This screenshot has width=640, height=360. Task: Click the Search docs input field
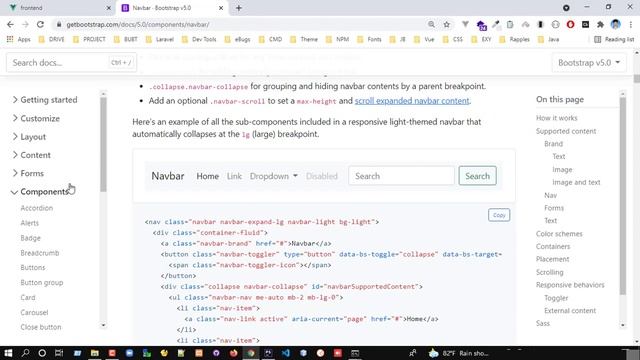(x=71, y=62)
